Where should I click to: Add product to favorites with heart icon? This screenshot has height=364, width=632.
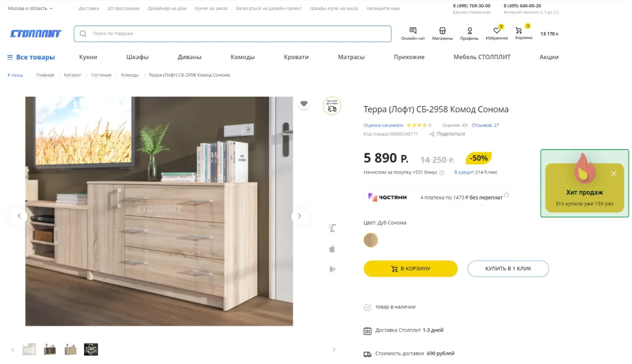[304, 104]
